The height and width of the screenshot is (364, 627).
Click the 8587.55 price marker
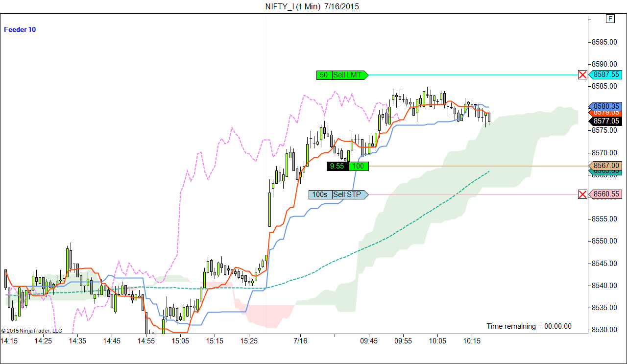click(x=605, y=75)
